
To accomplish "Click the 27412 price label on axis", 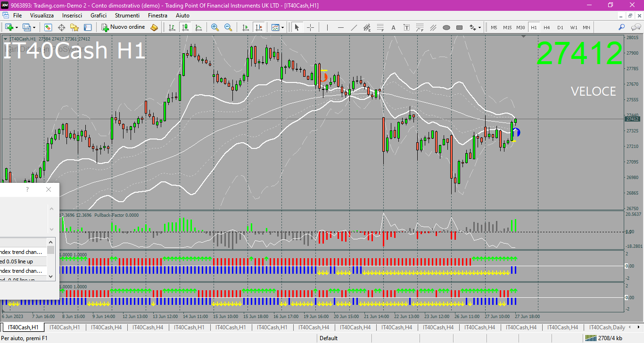I will pos(632,119).
